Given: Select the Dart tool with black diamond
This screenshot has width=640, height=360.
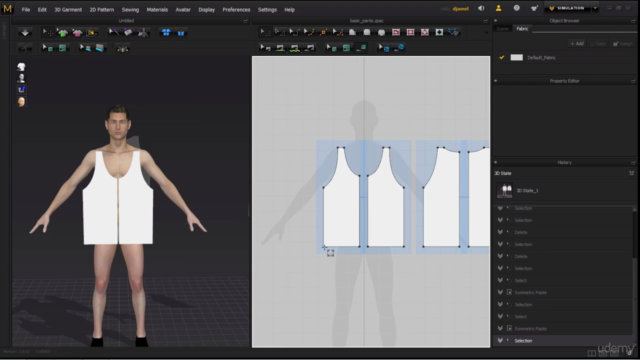Looking at the screenshot, I should click(439, 32).
